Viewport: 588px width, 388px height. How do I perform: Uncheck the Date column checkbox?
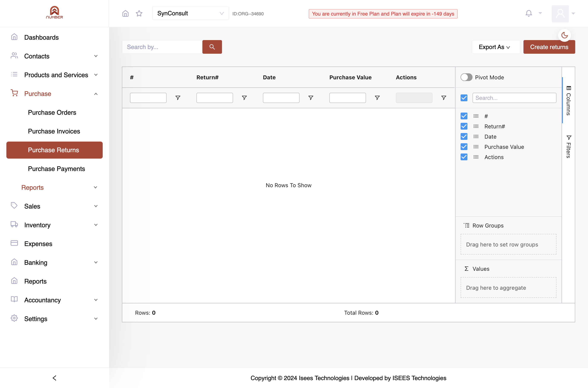tap(464, 137)
